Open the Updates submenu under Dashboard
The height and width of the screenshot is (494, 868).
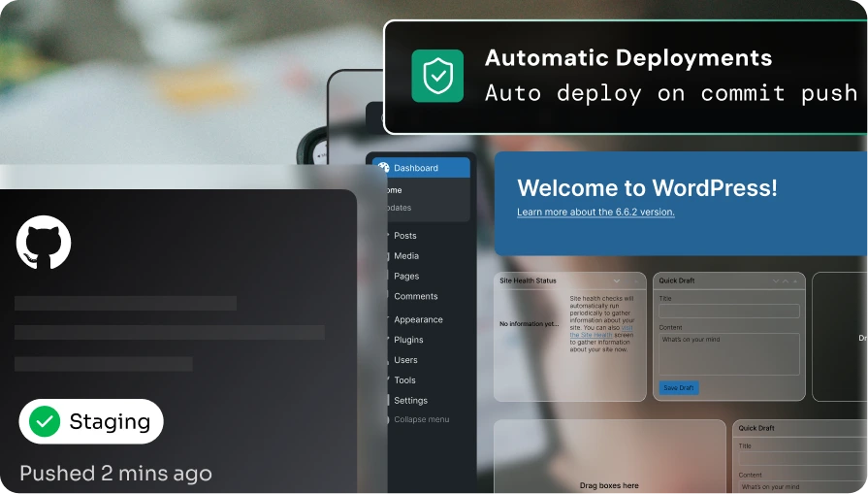coord(398,208)
